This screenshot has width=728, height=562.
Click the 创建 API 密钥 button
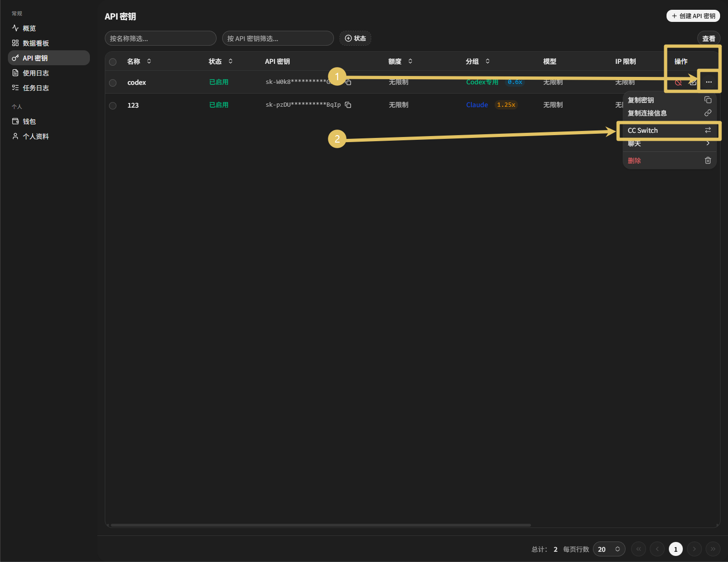693,16
